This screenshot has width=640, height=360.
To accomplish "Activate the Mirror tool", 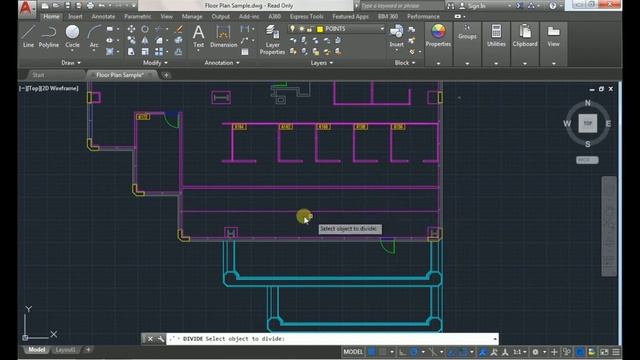I will [145, 40].
